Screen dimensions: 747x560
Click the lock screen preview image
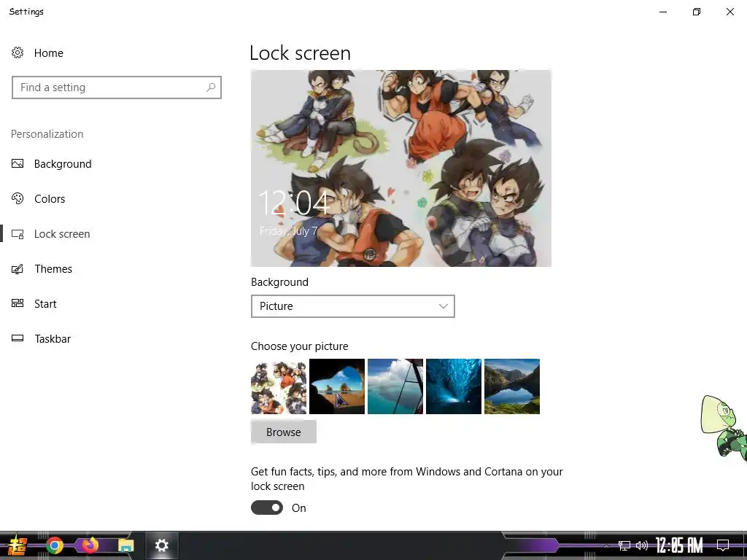coord(401,168)
